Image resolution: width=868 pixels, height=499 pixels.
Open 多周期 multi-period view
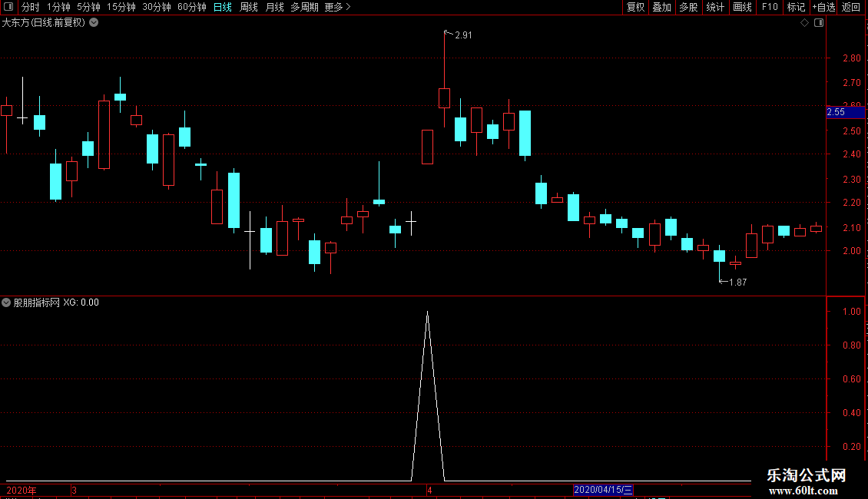tap(304, 7)
